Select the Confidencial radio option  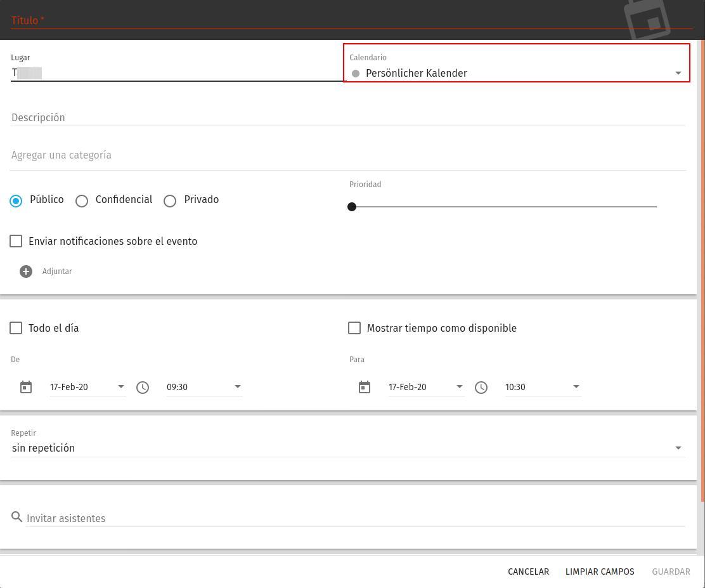tap(82, 201)
